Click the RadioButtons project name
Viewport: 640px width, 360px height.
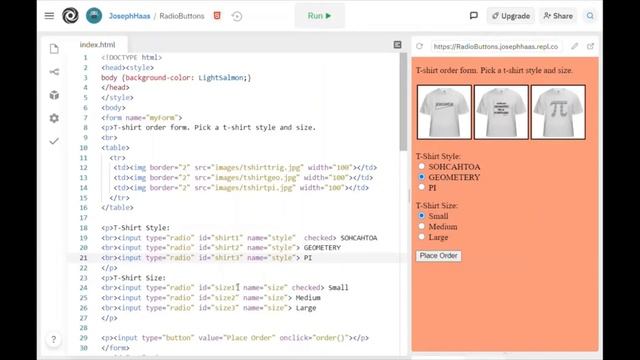click(x=182, y=16)
